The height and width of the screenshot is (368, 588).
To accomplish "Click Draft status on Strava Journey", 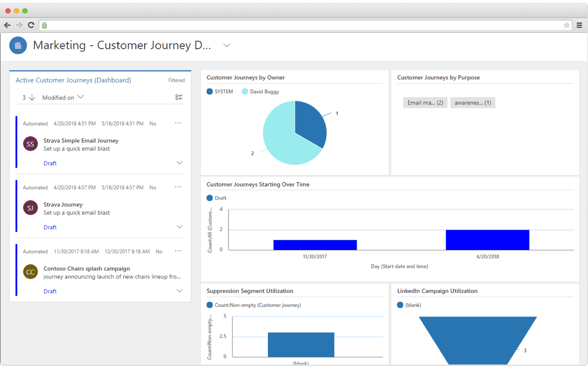I will click(x=50, y=227).
